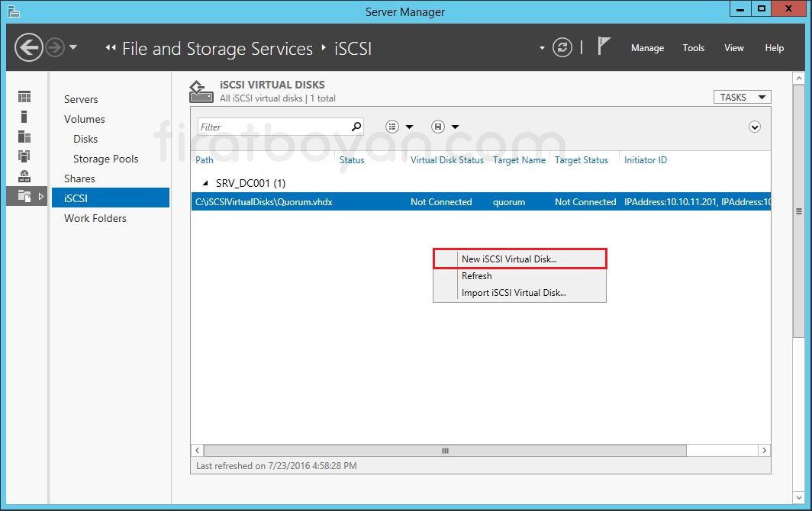
Task: Open the Storage Pools page
Action: pyautogui.click(x=105, y=159)
